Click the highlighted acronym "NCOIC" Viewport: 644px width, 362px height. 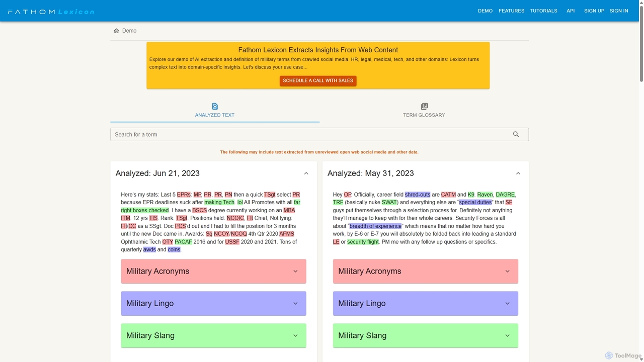(235, 218)
